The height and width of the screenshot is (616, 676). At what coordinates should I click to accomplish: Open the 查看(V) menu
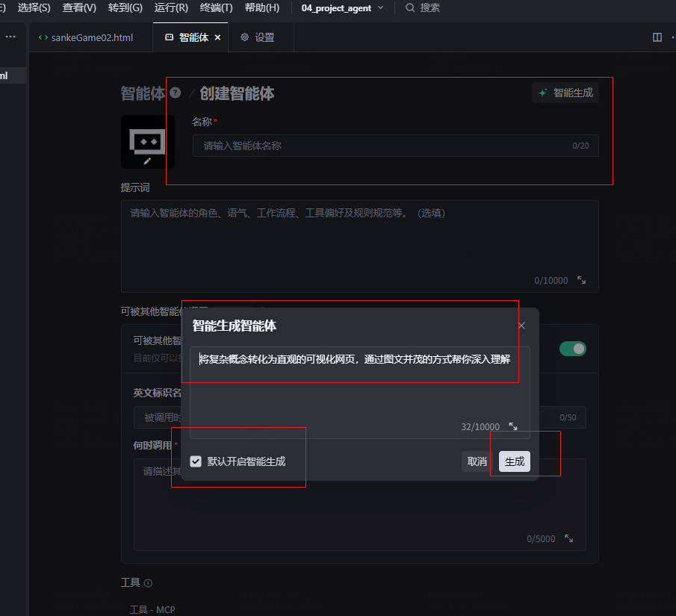(x=79, y=7)
